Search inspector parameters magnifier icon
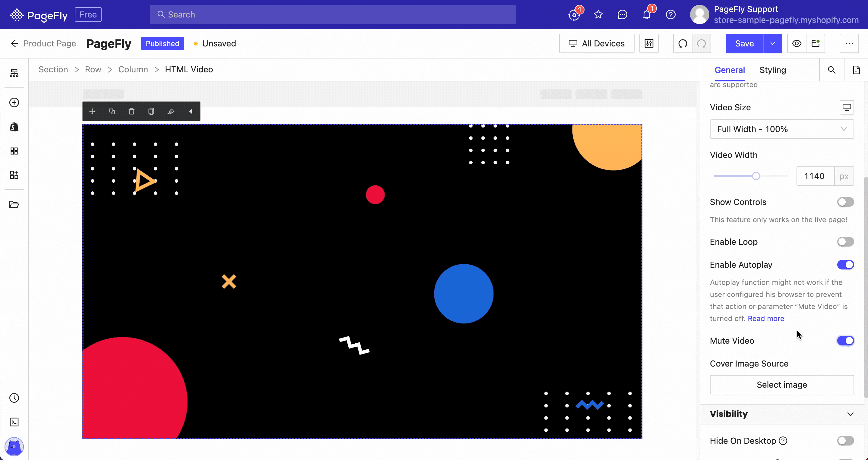Screen dimensions: 868x460 [832, 70]
